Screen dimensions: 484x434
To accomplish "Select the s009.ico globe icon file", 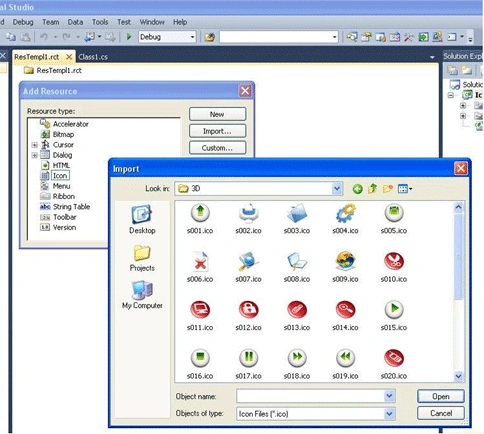I will (x=345, y=267).
